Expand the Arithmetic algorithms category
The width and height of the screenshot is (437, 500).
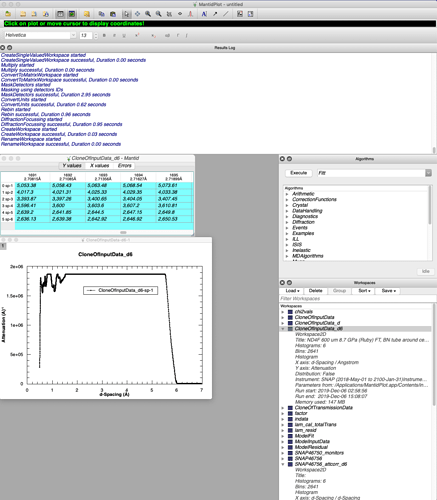point(287,194)
